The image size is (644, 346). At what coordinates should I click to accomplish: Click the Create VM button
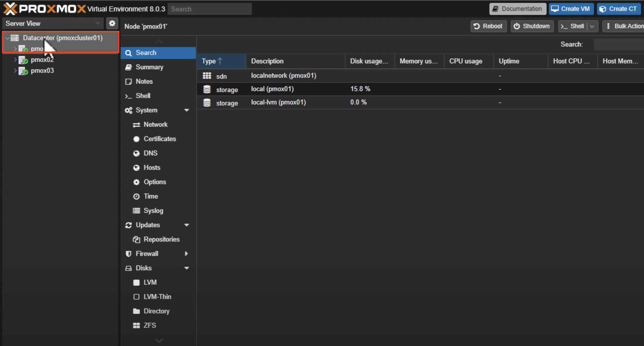pyautogui.click(x=571, y=9)
